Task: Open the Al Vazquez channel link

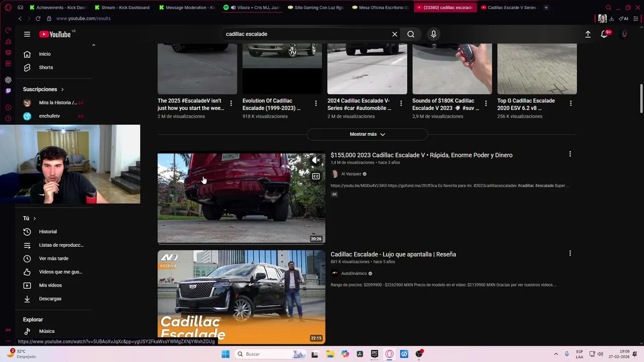Action: (x=351, y=174)
